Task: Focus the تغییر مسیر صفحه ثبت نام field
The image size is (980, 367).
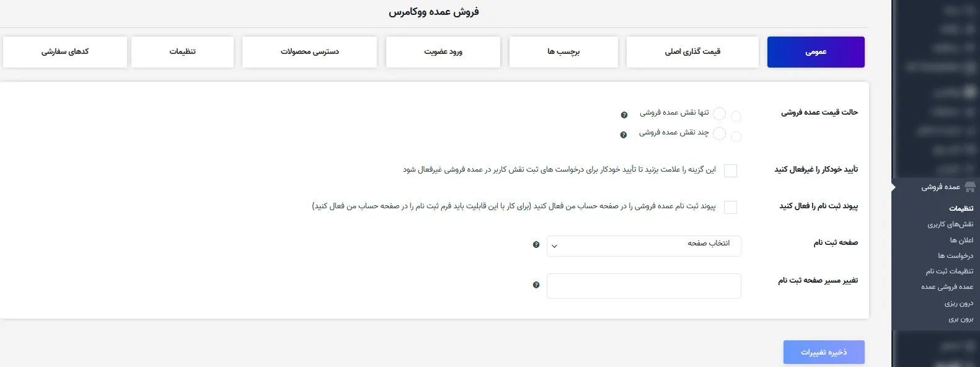Action: coord(644,286)
